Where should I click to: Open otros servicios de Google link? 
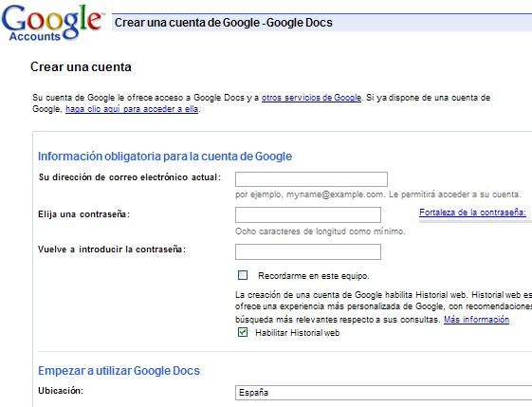(x=311, y=98)
